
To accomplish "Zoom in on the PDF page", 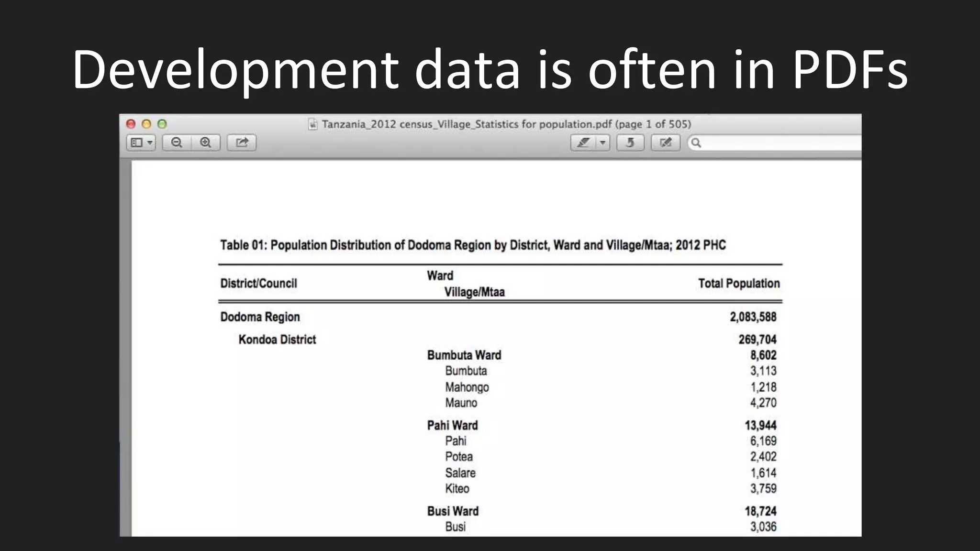I will (x=206, y=143).
